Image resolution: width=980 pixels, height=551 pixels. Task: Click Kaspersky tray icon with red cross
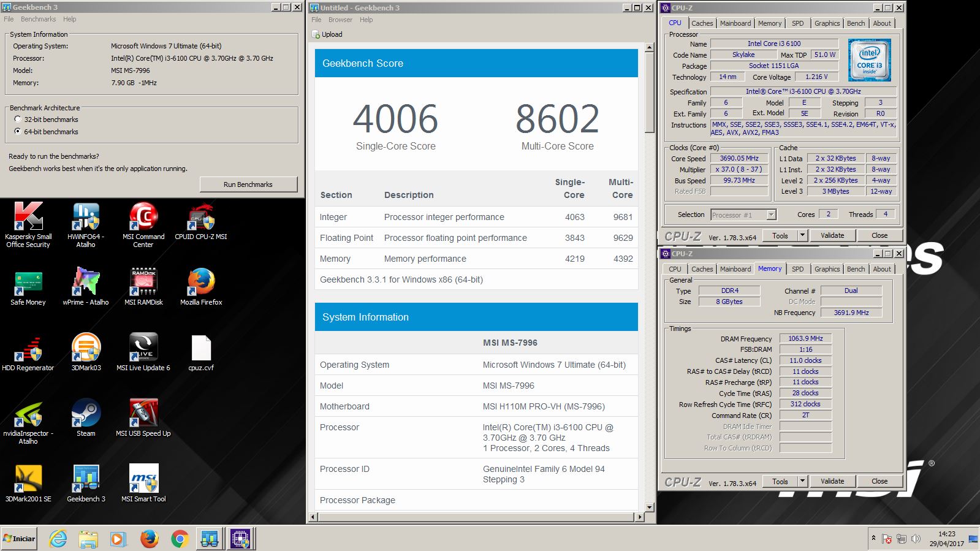coord(887,539)
